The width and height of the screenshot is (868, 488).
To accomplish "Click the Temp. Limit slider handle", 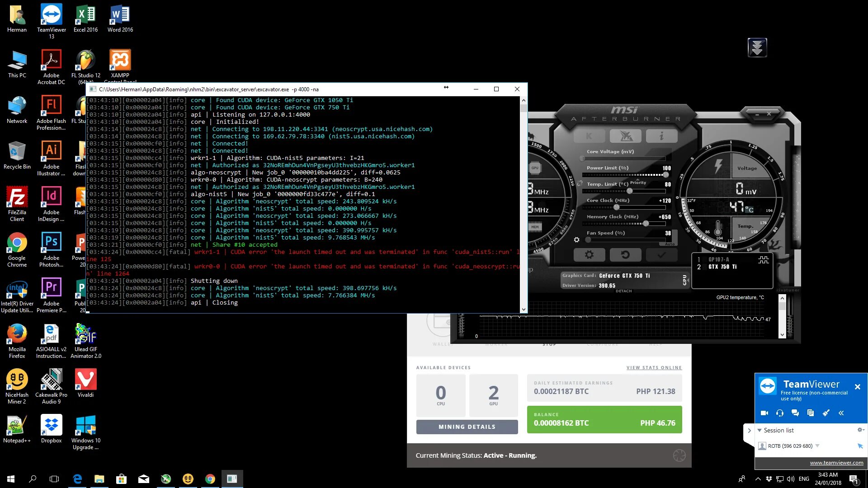I will (x=629, y=191).
